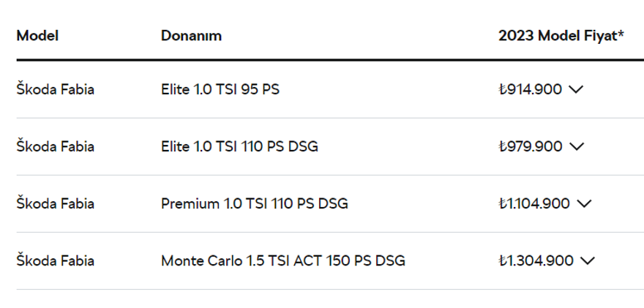Click Škoda Fabia in the Elite 95 PS row
The height and width of the screenshot is (308, 644).
pos(55,90)
